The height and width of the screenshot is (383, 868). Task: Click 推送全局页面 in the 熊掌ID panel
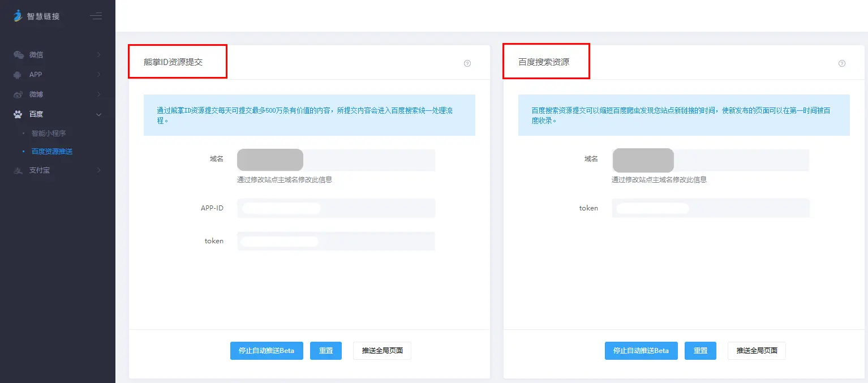pyautogui.click(x=382, y=351)
